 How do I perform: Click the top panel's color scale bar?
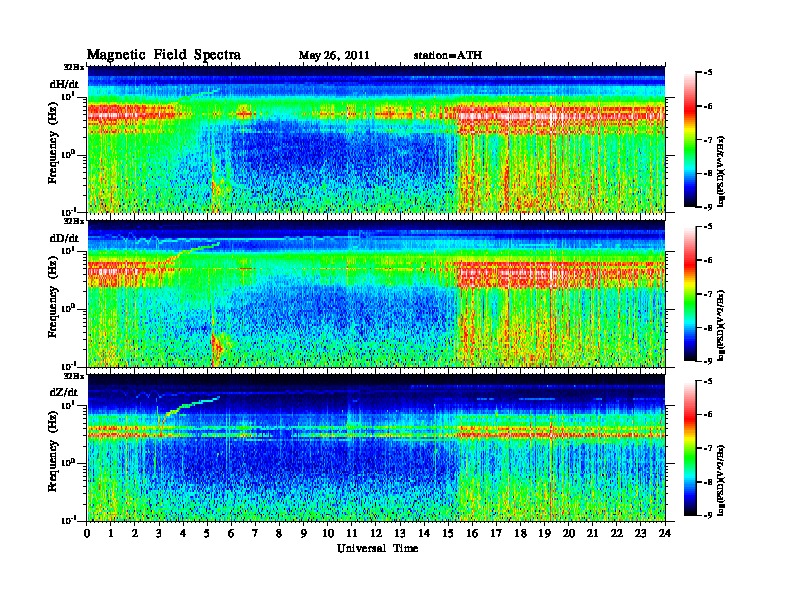pyautogui.click(x=690, y=139)
